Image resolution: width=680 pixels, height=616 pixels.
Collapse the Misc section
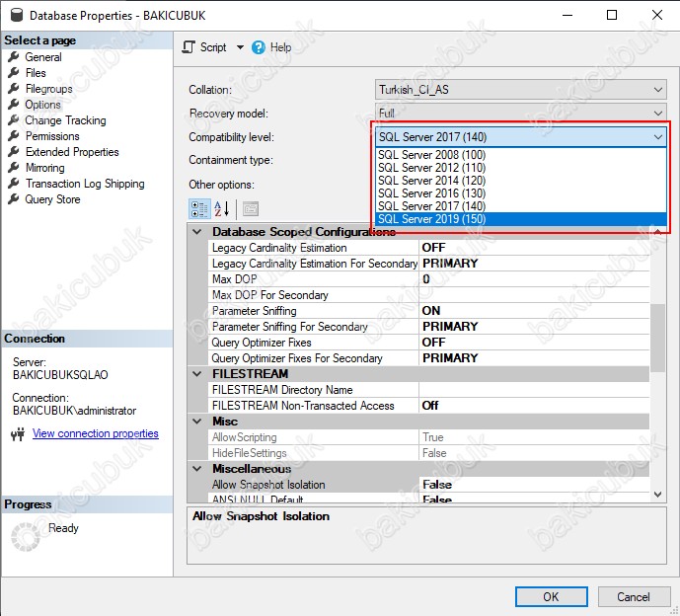[197, 422]
